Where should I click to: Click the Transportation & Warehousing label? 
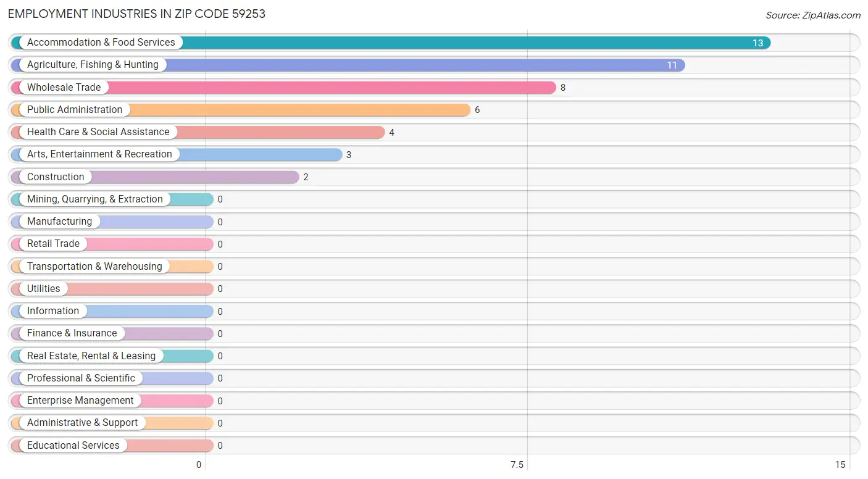point(94,267)
